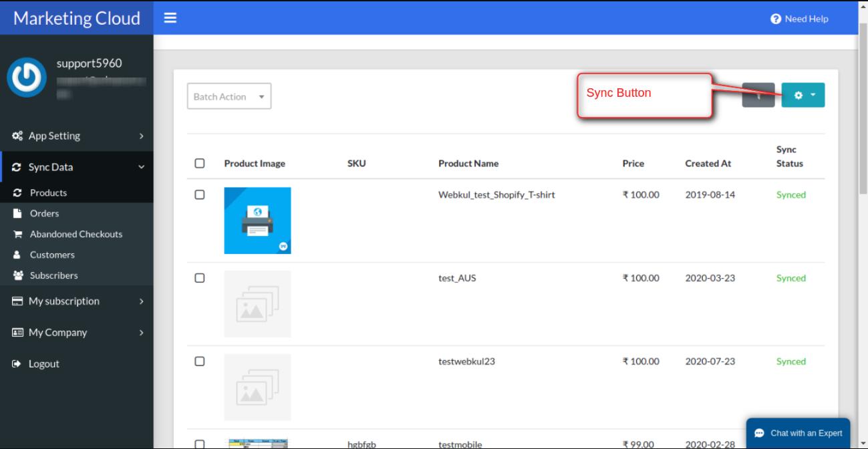Click the chat bubble icon
Viewport: 868px width, 449px height.
pyautogui.click(x=759, y=433)
